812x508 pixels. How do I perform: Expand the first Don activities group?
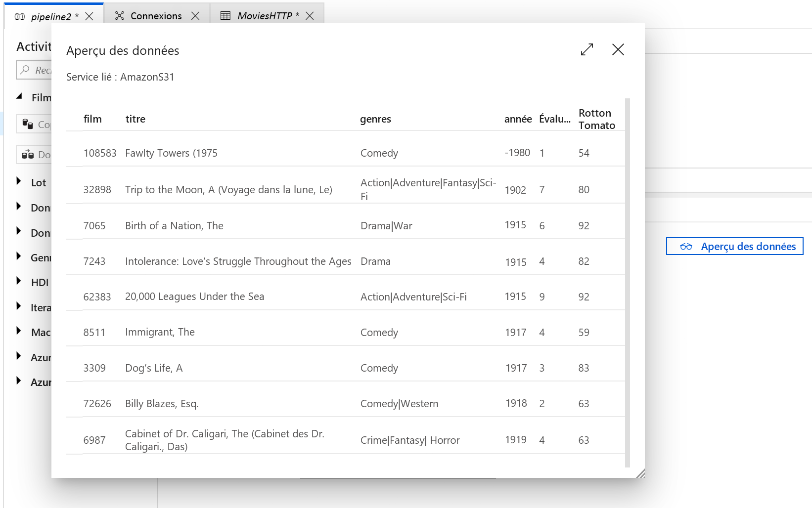coord(19,207)
